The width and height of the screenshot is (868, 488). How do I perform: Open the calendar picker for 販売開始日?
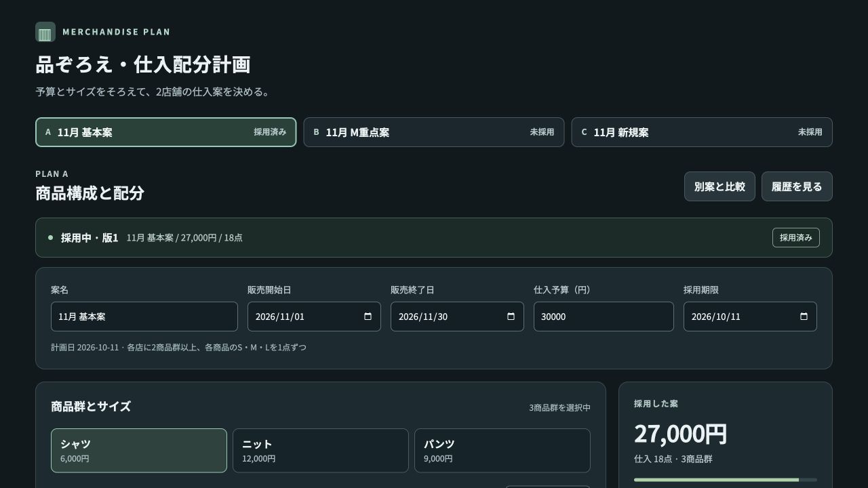click(368, 317)
